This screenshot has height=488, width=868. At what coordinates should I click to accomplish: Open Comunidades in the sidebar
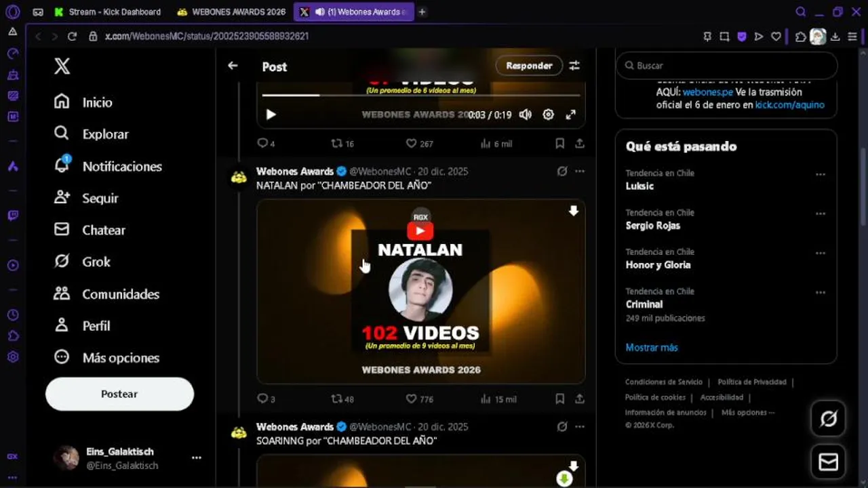point(106,293)
